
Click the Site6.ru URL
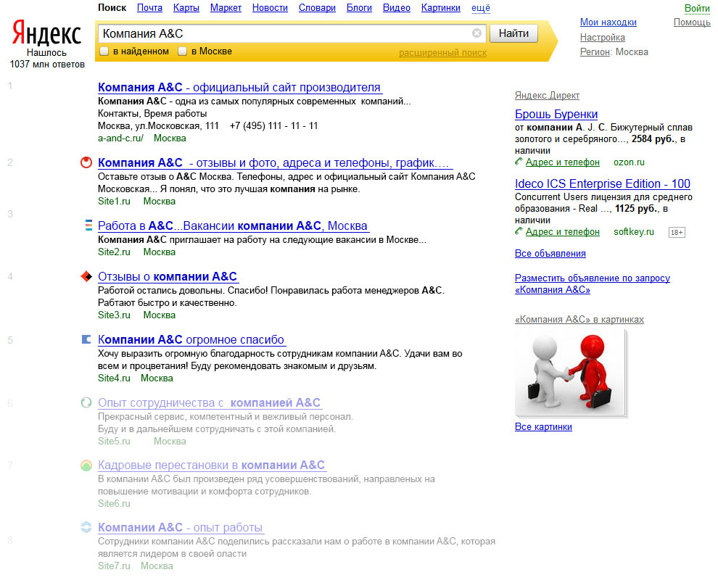(x=114, y=504)
